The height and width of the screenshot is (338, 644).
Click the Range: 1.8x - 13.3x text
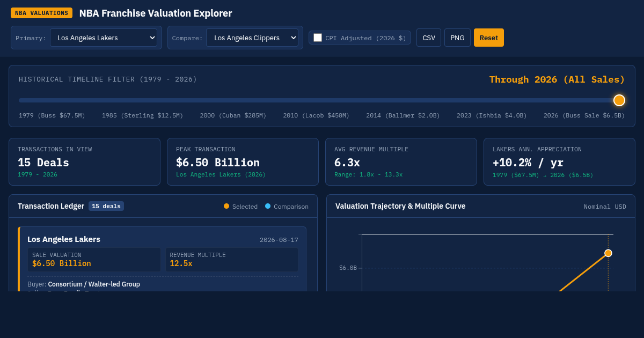(368, 174)
